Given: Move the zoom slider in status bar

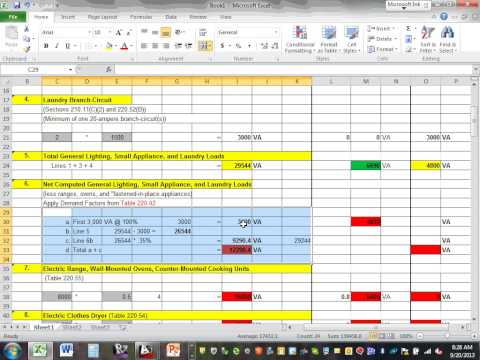Looking at the screenshot, I should [447, 336].
